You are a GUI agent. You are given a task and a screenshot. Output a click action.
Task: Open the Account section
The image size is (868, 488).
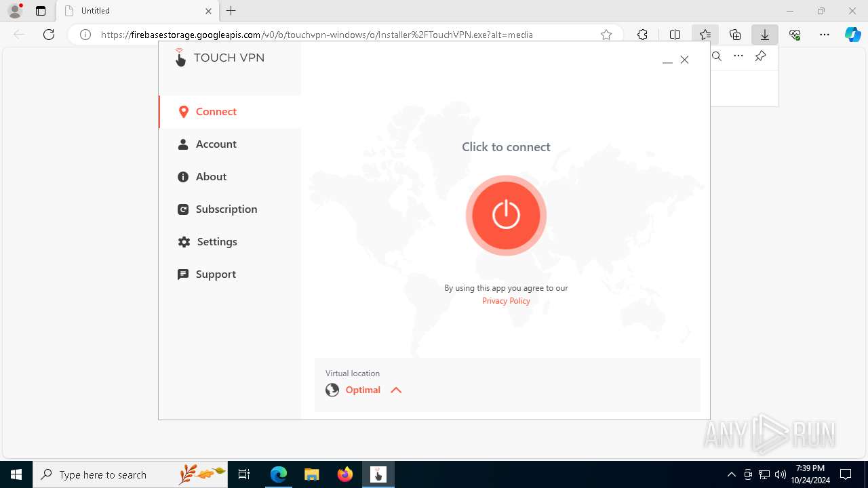point(230,144)
